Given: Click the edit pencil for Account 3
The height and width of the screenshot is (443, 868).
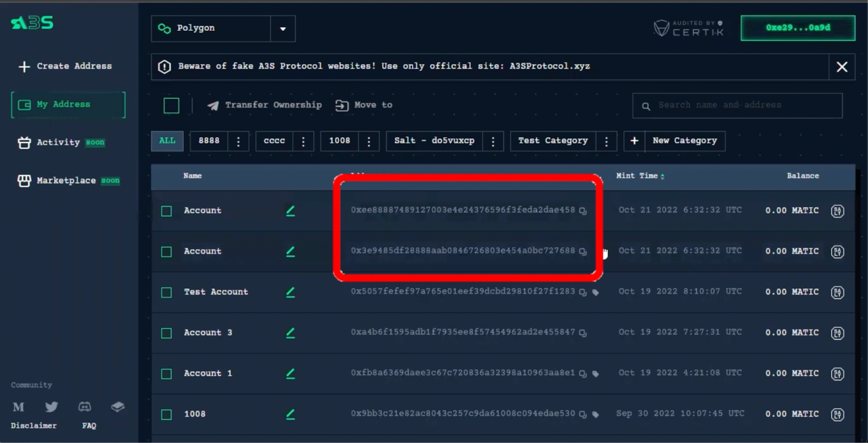Looking at the screenshot, I should [291, 333].
